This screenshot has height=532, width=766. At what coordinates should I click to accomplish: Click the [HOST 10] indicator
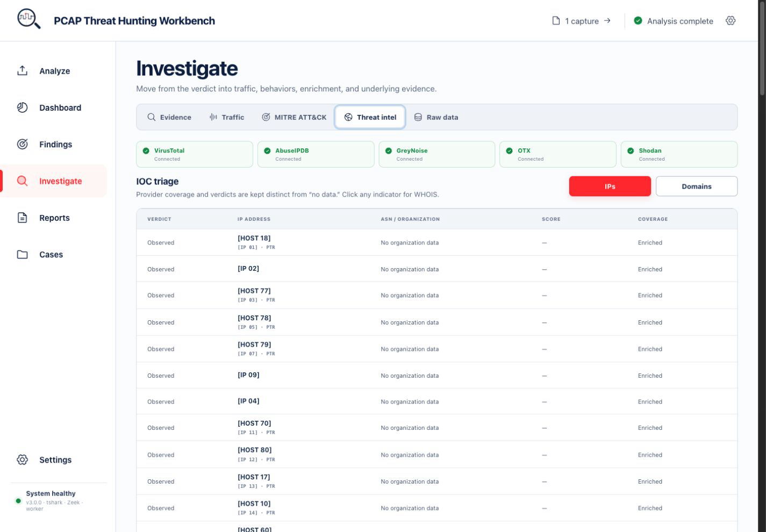pyautogui.click(x=254, y=504)
